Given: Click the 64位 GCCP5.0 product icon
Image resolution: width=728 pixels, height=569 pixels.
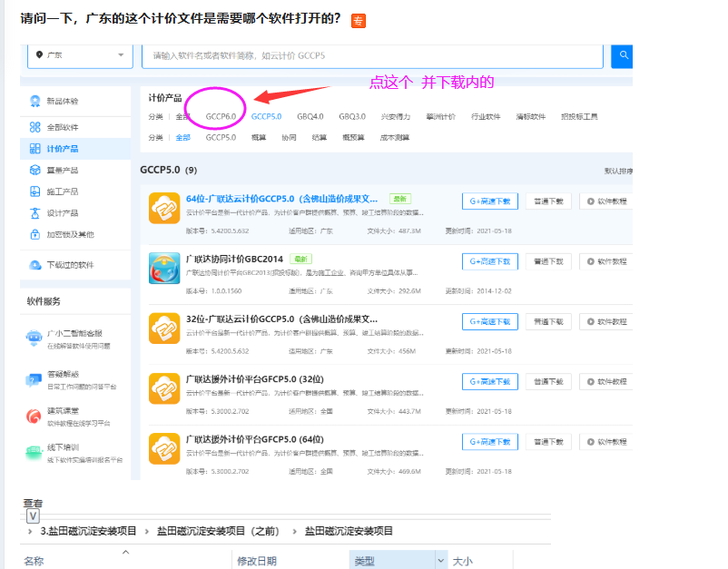Looking at the screenshot, I should coord(164,208).
